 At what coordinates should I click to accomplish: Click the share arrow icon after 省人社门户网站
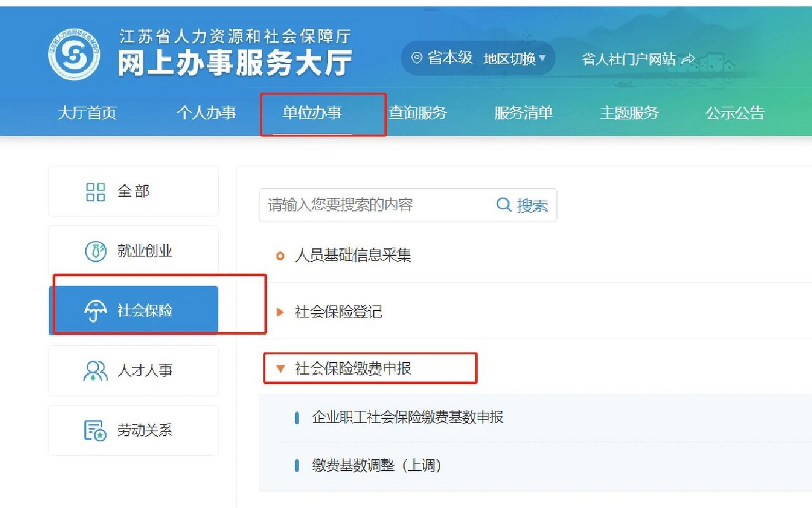tap(688, 59)
